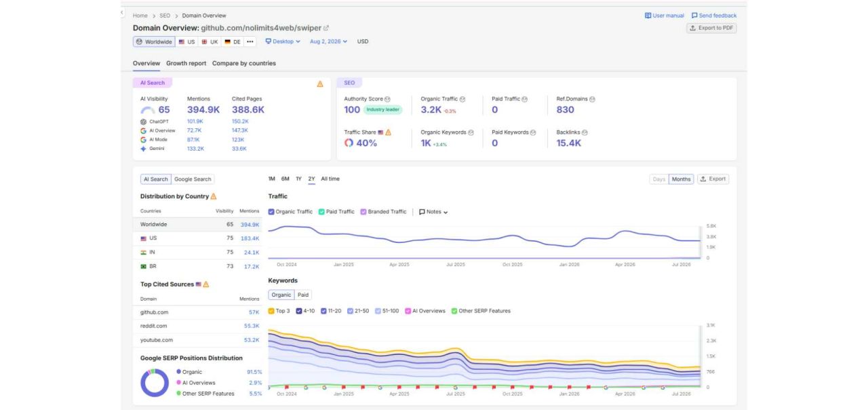Toggle the Paid Traffic checkbox
The height and width of the screenshot is (410, 868).
pyautogui.click(x=321, y=212)
